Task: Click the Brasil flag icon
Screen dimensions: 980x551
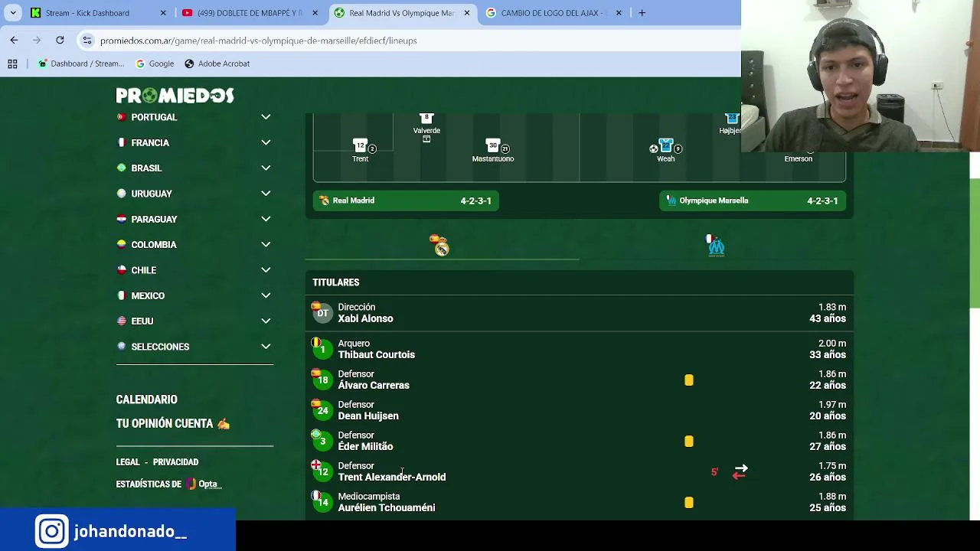Action: pyautogui.click(x=121, y=168)
